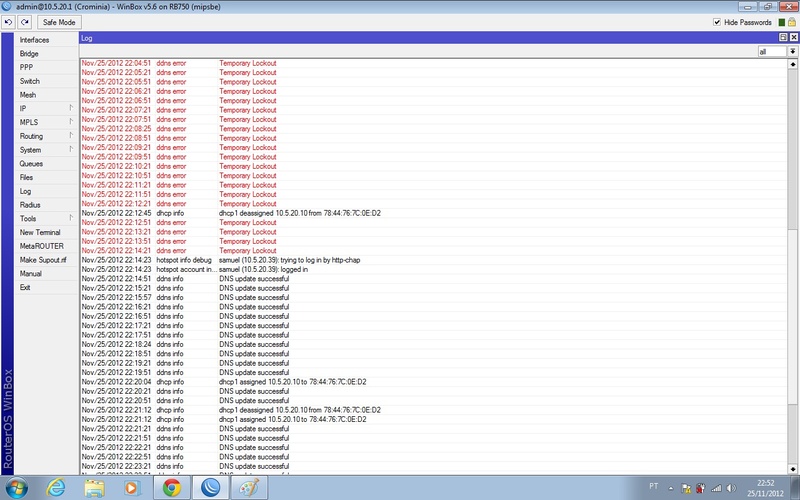Select 'samuel trying to log in by http-chap' entry
The height and width of the screenshot is (500, 800).
(x=433, y=260)
